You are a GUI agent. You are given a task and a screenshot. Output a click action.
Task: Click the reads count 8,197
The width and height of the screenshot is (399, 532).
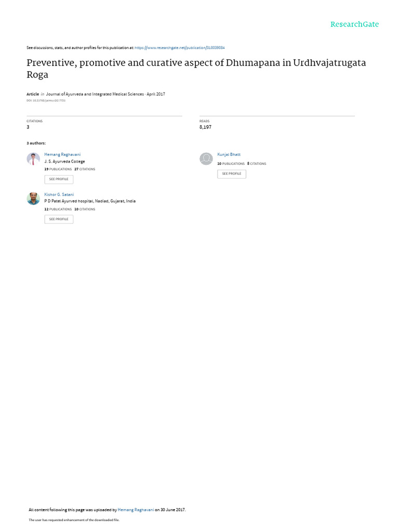pyautogui.click(x=205, y=127)
